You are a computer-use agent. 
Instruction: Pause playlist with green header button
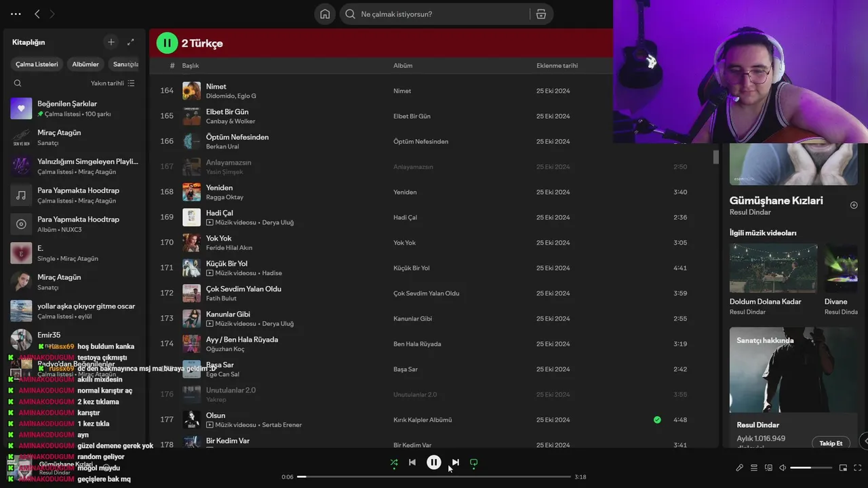[x=167, y=43]
